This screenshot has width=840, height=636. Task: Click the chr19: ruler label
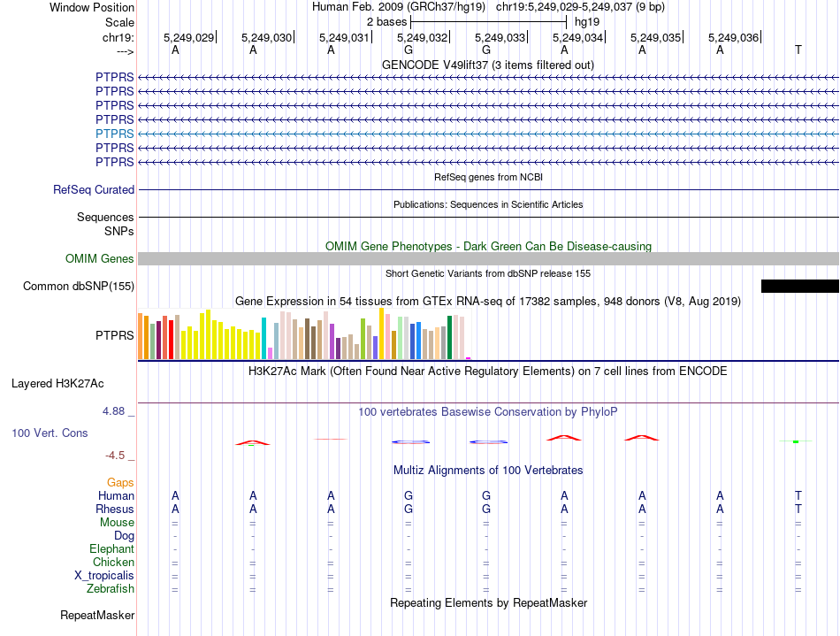click(x=118, y=37)
